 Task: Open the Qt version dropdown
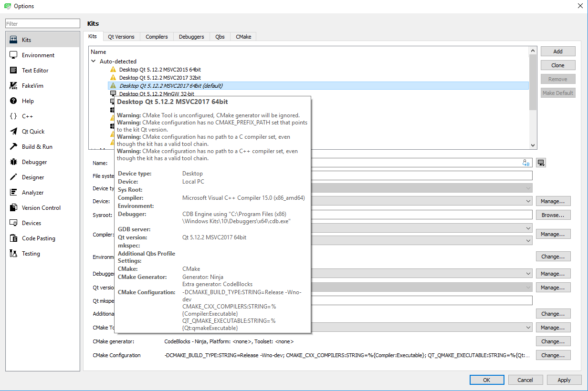point(528,288)
